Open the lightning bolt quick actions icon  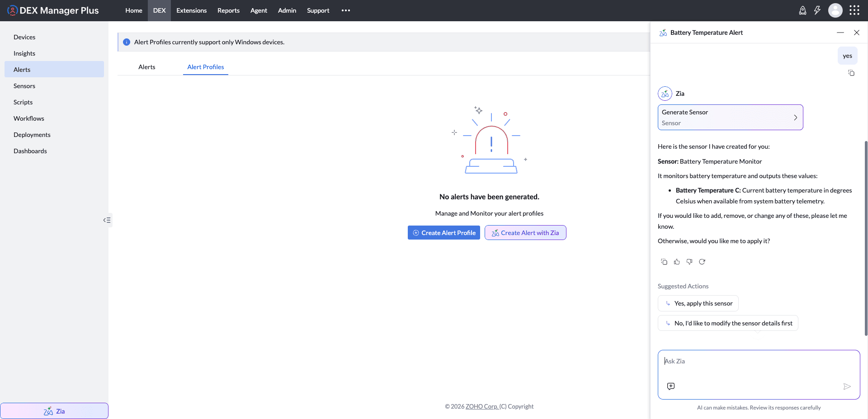[817, 10]
